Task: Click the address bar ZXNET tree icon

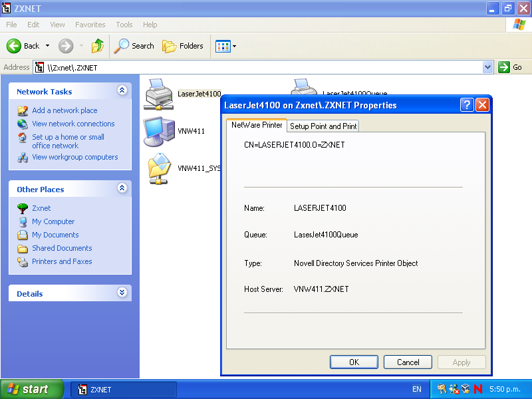Action: click(39, 67)
